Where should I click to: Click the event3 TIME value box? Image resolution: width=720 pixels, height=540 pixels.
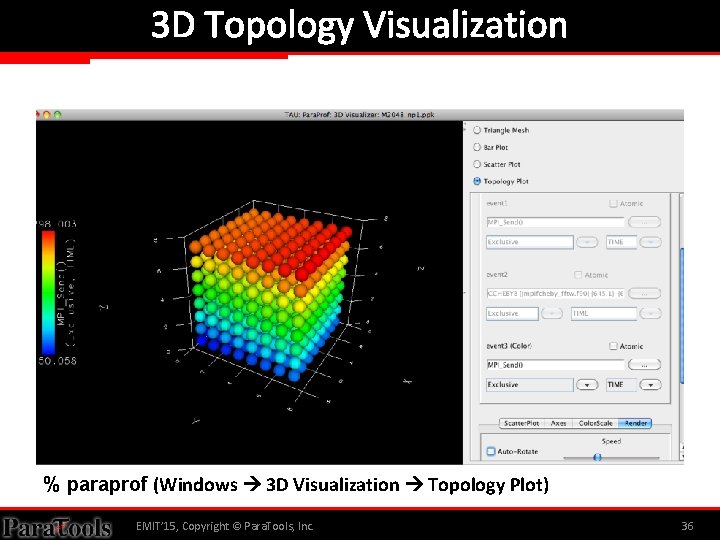[x=621, y=385]
